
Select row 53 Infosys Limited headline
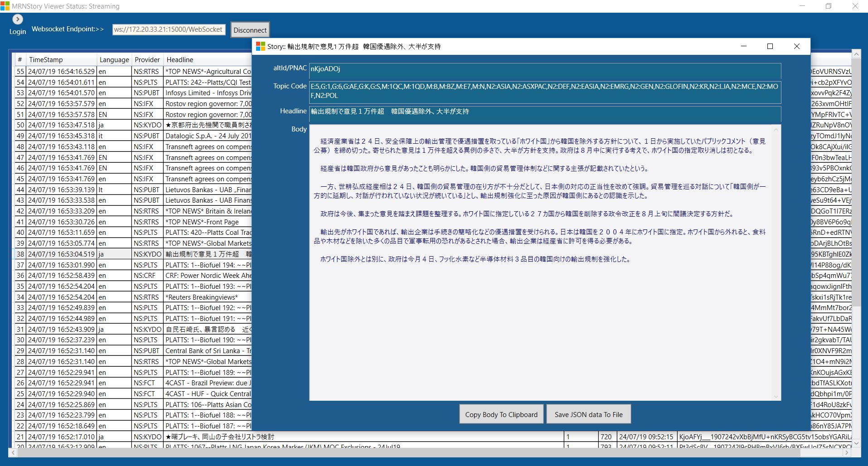[208, 93]
